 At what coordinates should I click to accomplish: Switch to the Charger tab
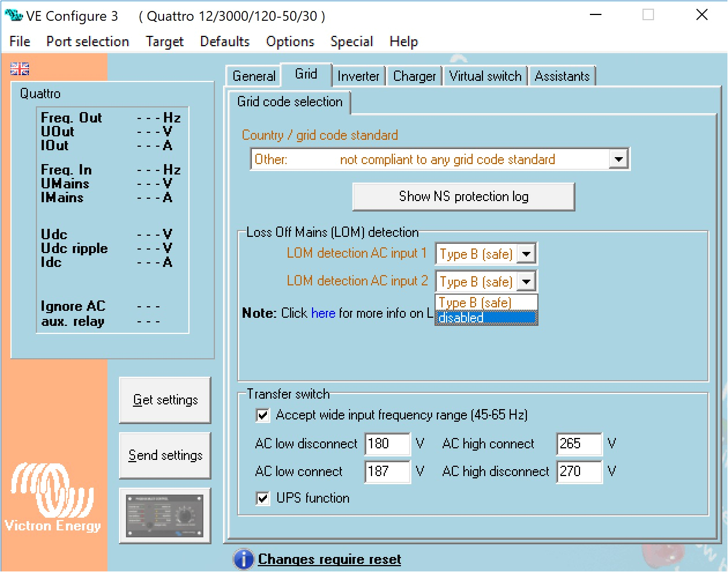414,76
